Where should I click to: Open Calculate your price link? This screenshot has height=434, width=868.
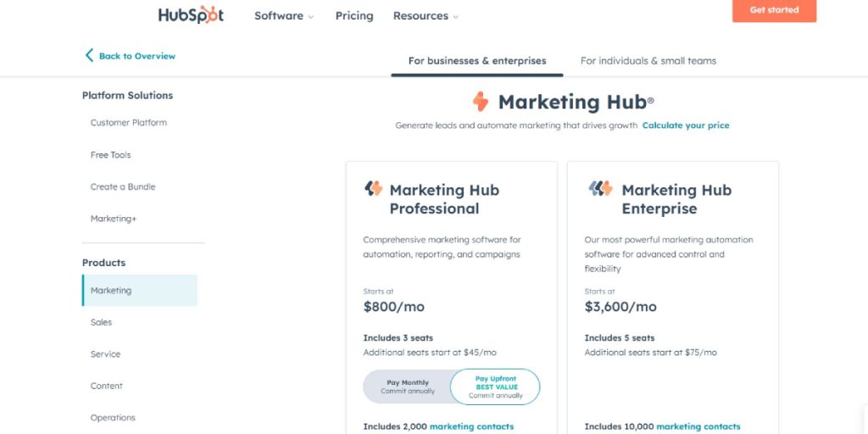[685, 125]
